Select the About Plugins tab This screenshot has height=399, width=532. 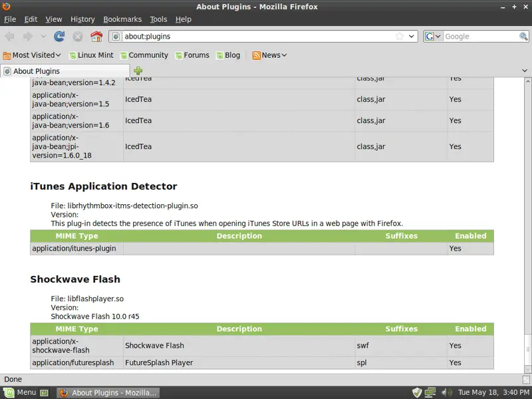click(x=65, y=71)
